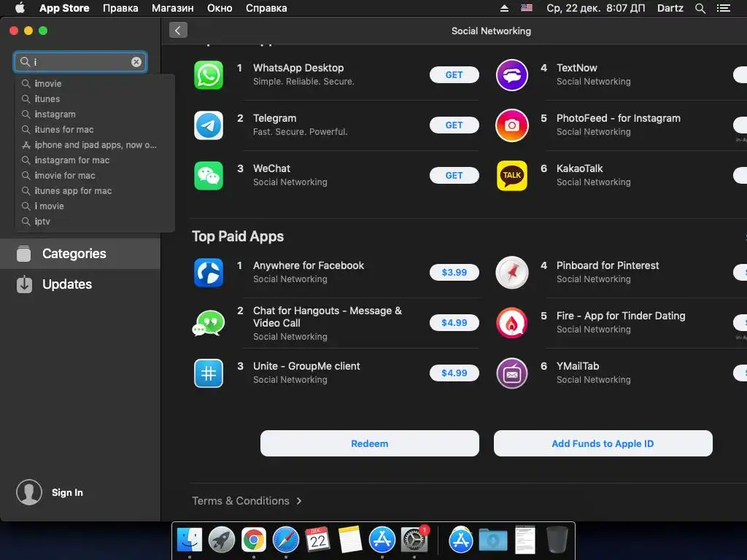Open Trash from the Dock
This screenshot has height=560, width=747.
click(x=557, y=540)
